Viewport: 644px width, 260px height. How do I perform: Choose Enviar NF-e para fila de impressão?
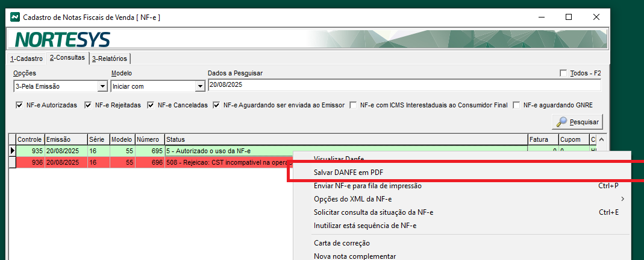tap(367, 186)
